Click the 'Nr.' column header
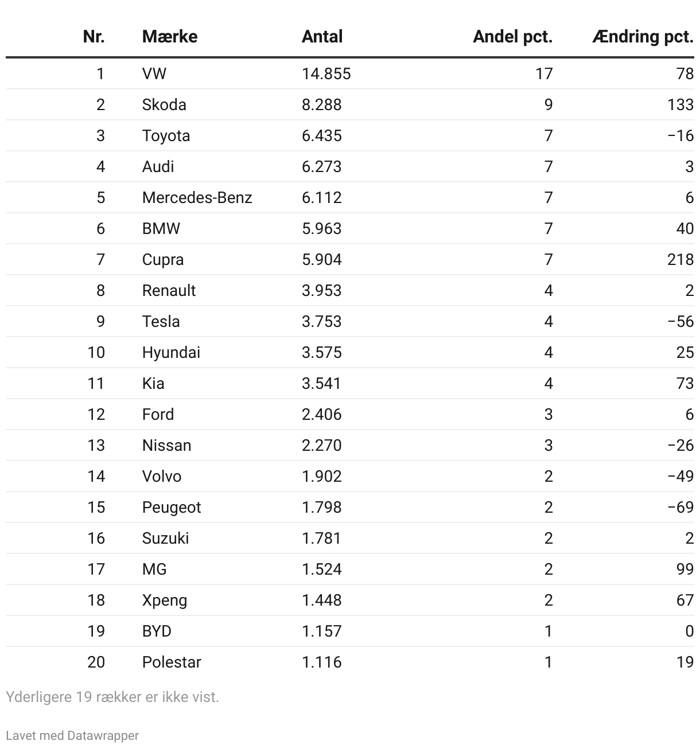Screen dimensions: 700x749 pos(94,37)
